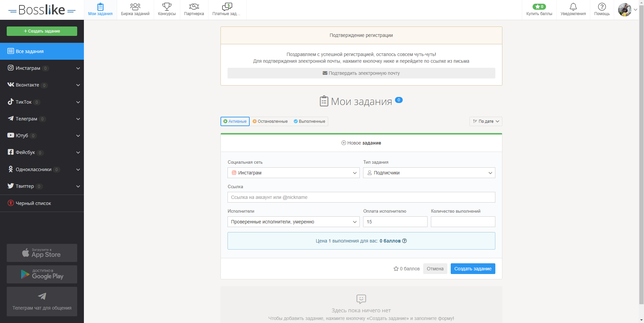Click the plus icon next to Новое задание

[x=344, y=143]
